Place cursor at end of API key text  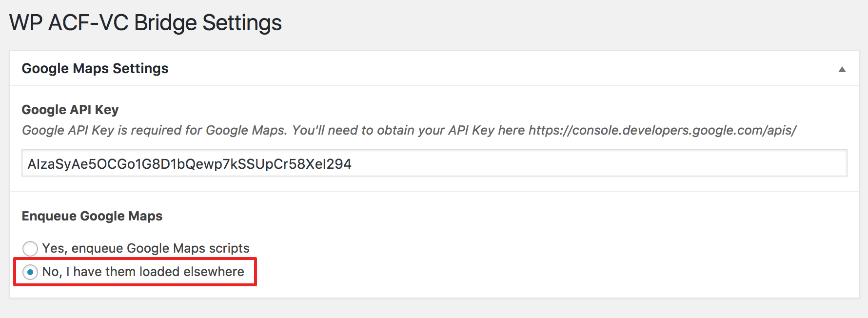(x=352, y=164)
